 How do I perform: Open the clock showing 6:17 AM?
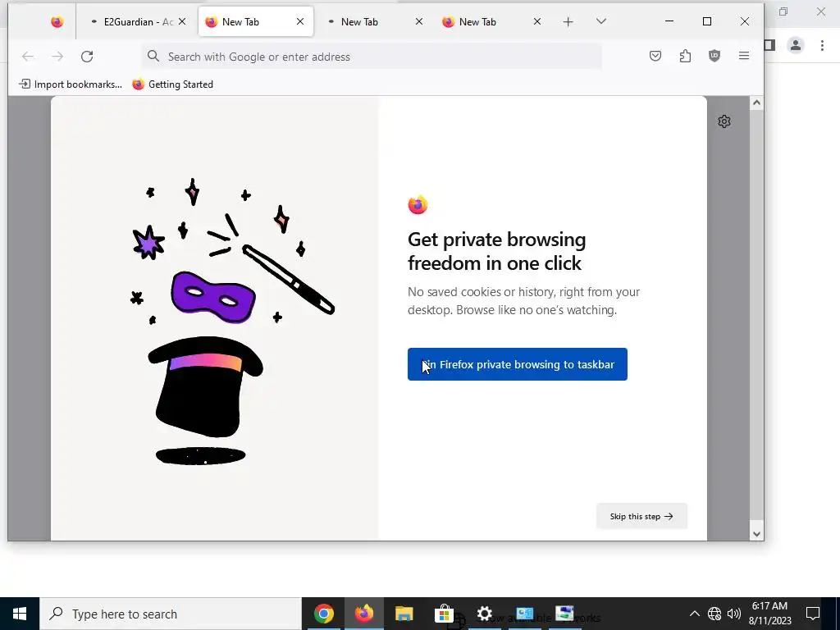click(x=769, y=614)
